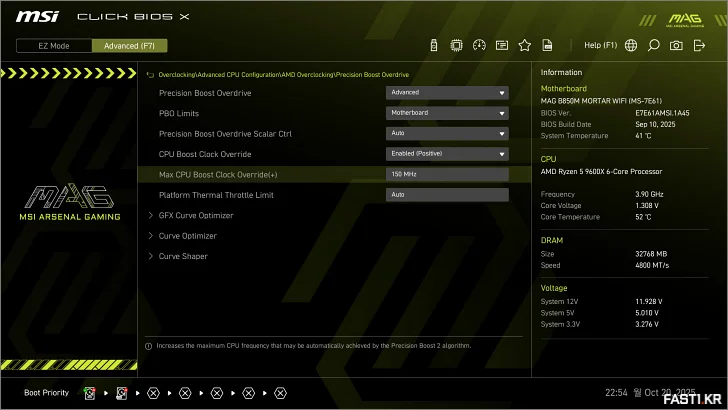Open CPU Boost Clock Override dropdown
This screenshot has width=728, height=410.
[447, 154]
